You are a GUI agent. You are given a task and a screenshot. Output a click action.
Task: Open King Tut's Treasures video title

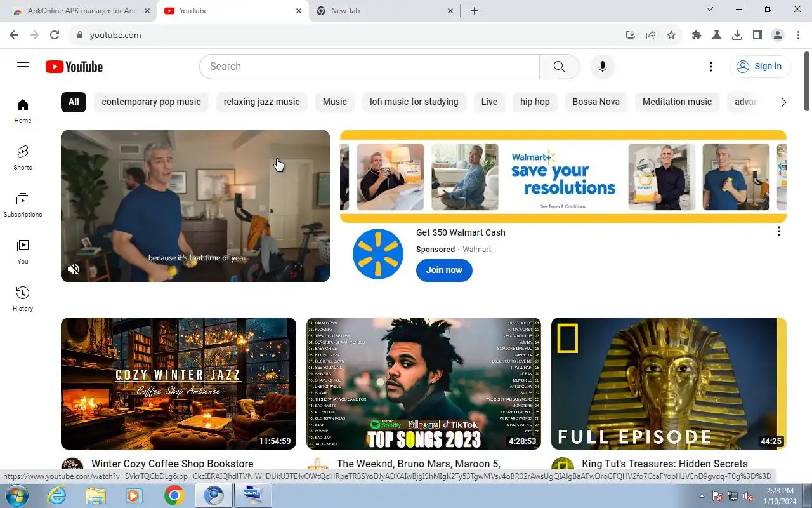pos(665,464)
